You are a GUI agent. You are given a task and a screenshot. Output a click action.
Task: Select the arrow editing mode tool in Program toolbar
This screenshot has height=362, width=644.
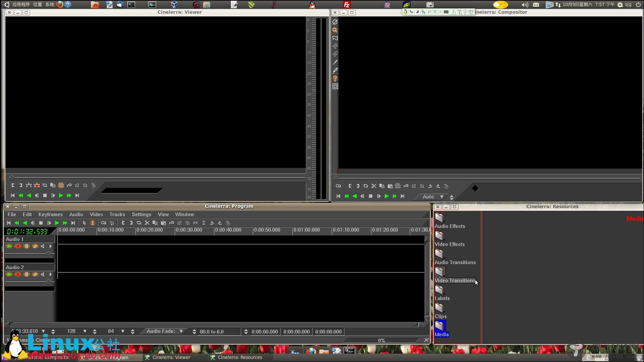coord(84,223)
